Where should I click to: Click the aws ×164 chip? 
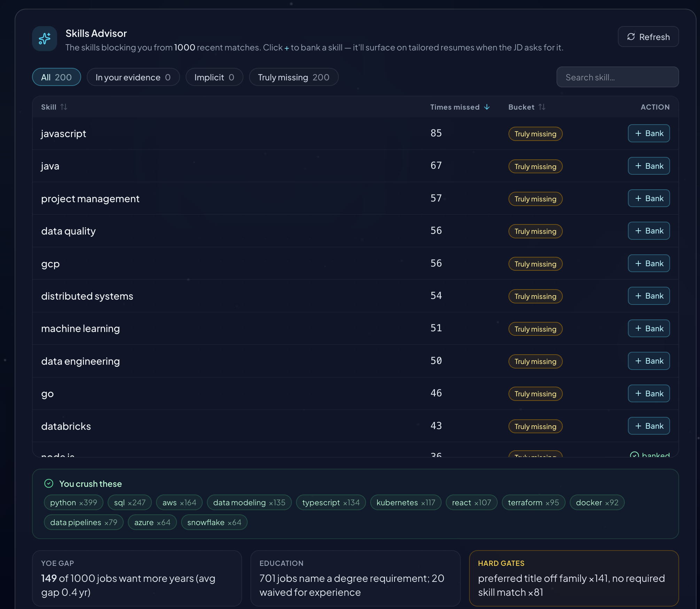[x=179, y=503]
